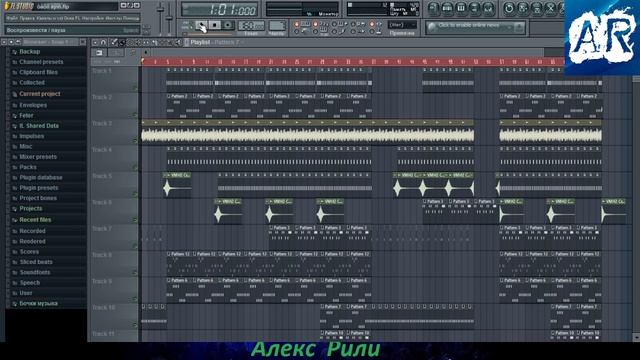Open the Mixer shortcut icon
Screen dimensions: 640x360
tap(488, 8)
